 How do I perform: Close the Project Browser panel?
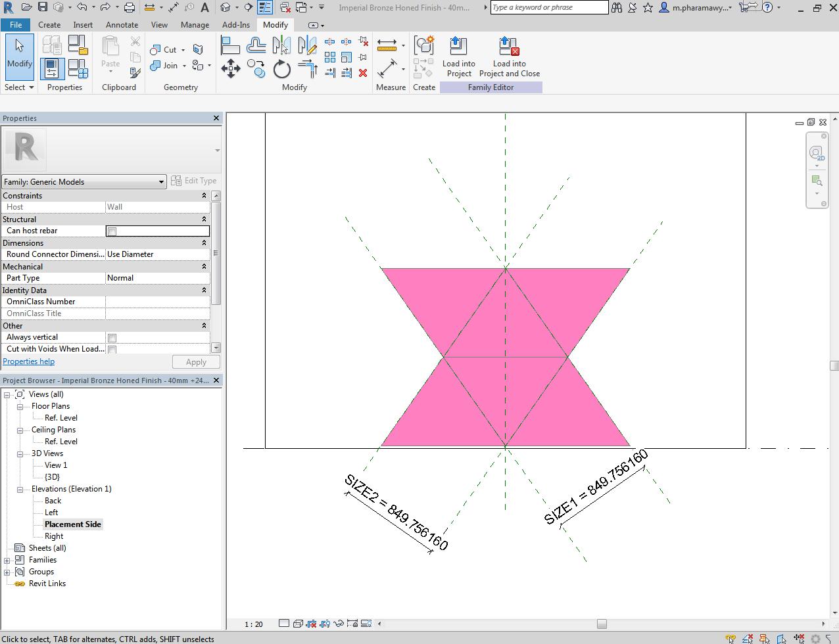click(x=216, y=380)
